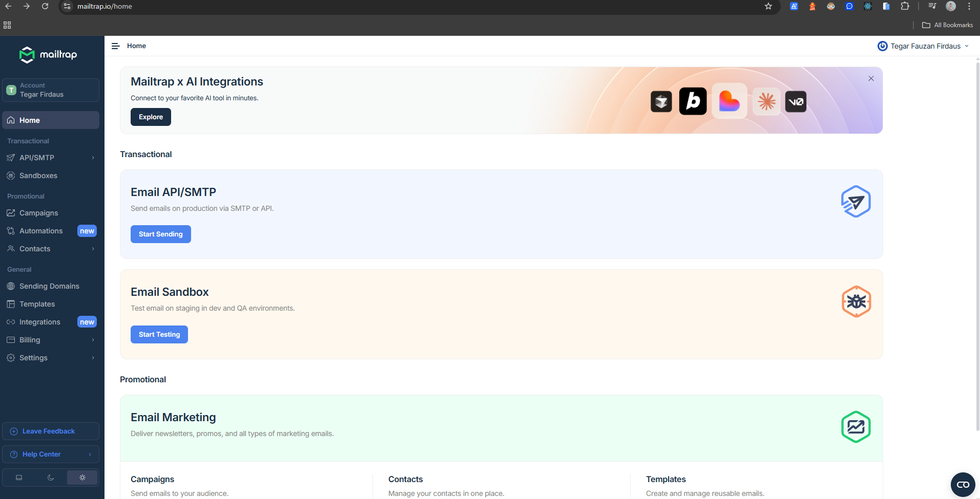Switch to light theme sun toggle
Viewport: 980px width, 499px height.
point(82,478)
